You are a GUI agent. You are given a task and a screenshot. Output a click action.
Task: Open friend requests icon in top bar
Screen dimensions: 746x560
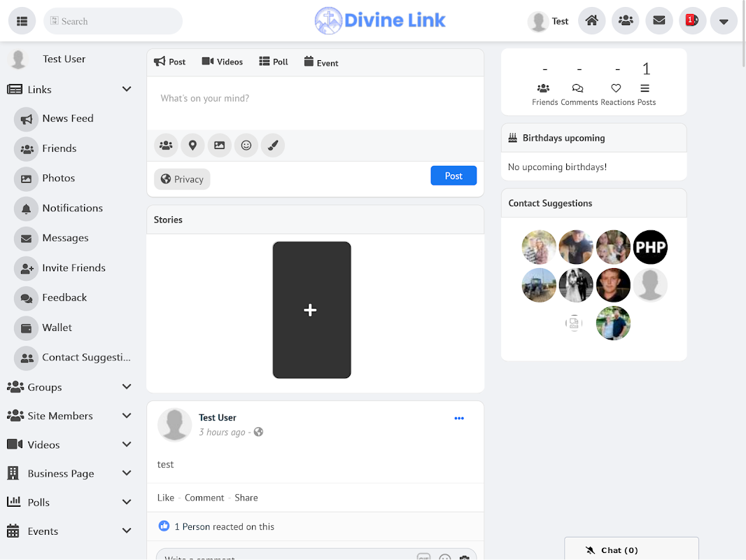coord(625,20)
